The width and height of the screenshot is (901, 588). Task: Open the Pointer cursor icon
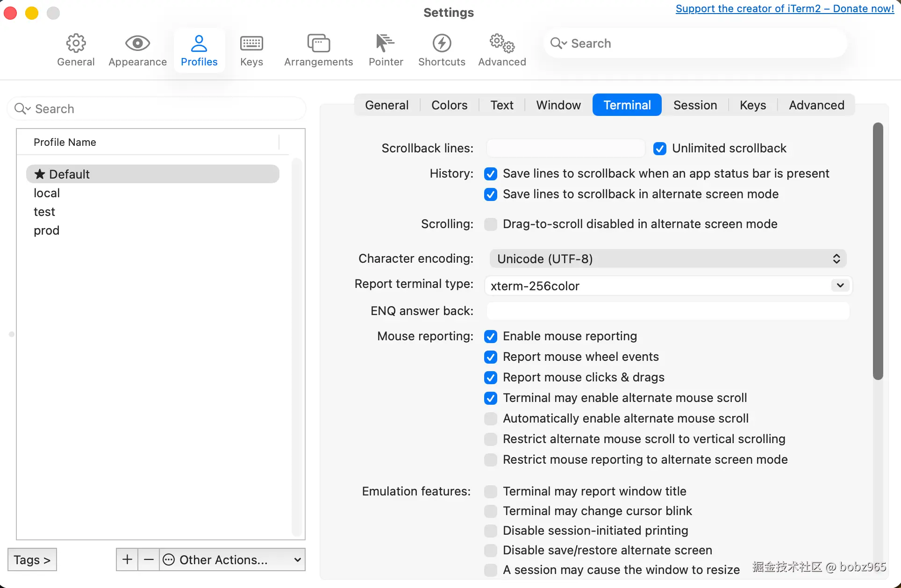click(386, 43)
